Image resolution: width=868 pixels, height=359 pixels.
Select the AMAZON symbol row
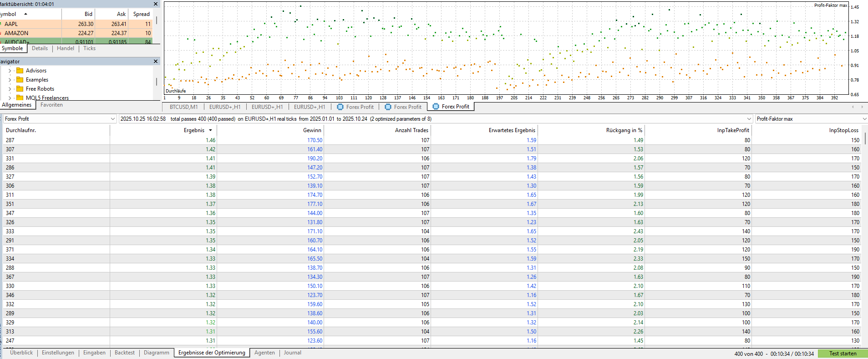pyautogui.click(x=16, y=33)
